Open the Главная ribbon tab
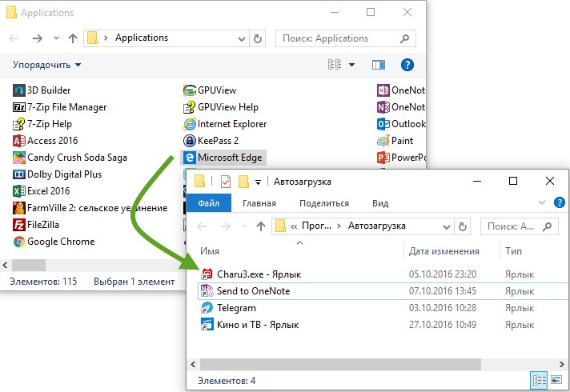This screenshot has width=570, height=392. click(259, 203)
